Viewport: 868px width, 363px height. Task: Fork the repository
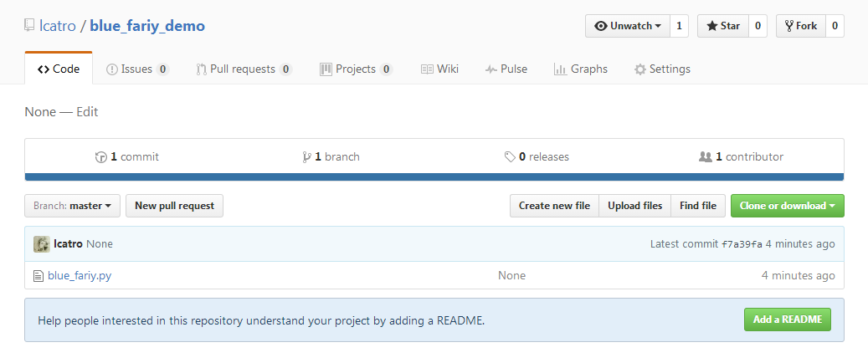[x=801, y=26]
